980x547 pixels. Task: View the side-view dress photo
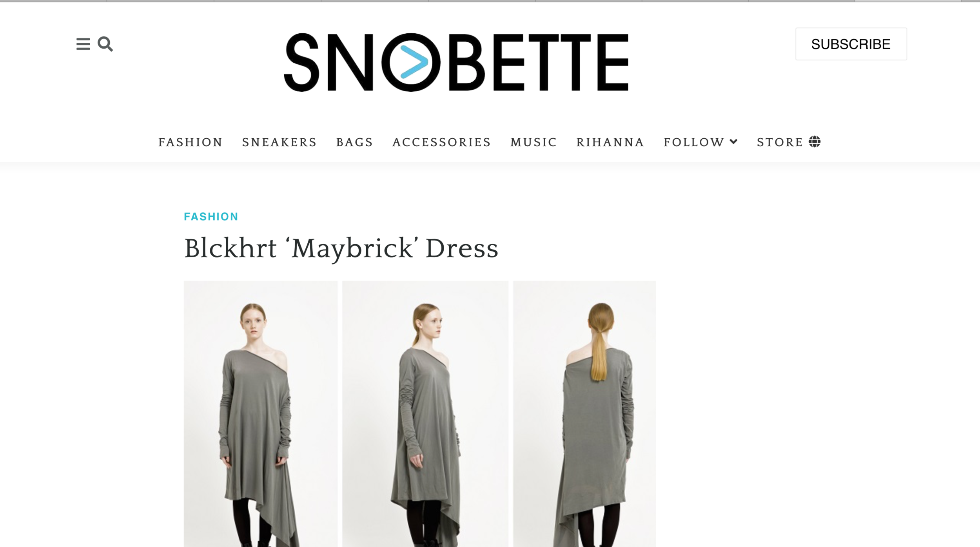pos(425,414)
